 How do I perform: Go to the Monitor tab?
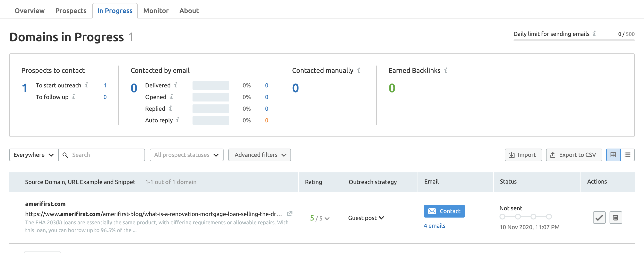coord(156,11)
